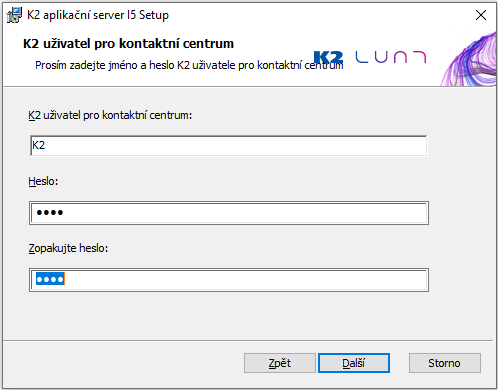Image resolution: width=498 pixels, height=390 pixels.
Task: Click the 'Prosím zadejte jméno a heslo' subtitle
Action: click(189, 65)
